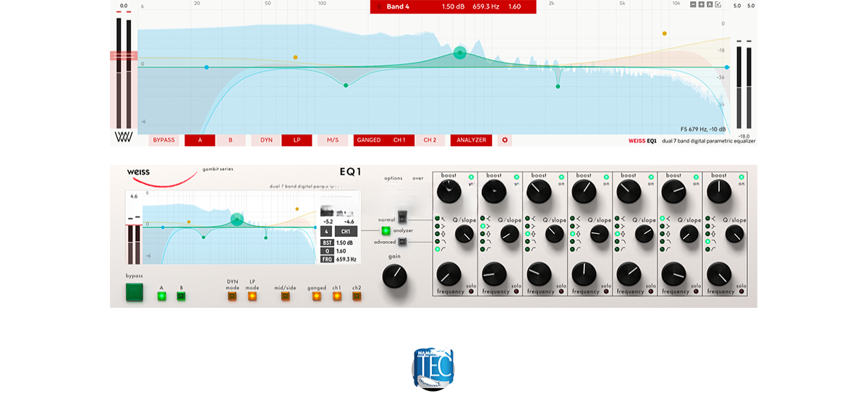Select the high-cut filter shape in band 1

pos(438,242)
